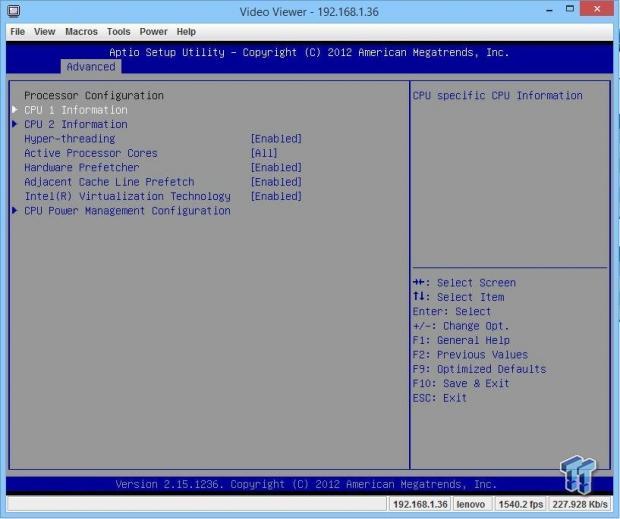Click 227.928 Kb/s bandwidth indicator
Image resolution: width=620 pixels, height=519 pixels.
click(x=580, y=504)
